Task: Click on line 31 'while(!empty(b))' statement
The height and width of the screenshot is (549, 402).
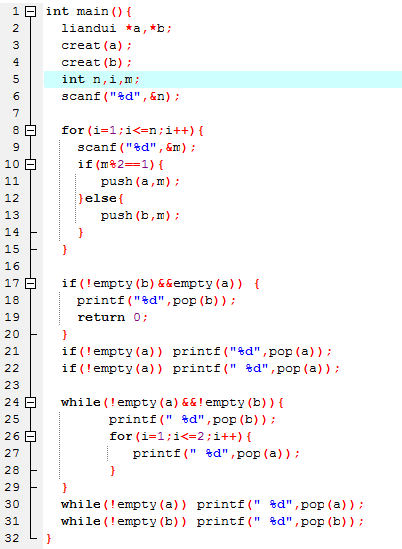Action: point(212,522)
